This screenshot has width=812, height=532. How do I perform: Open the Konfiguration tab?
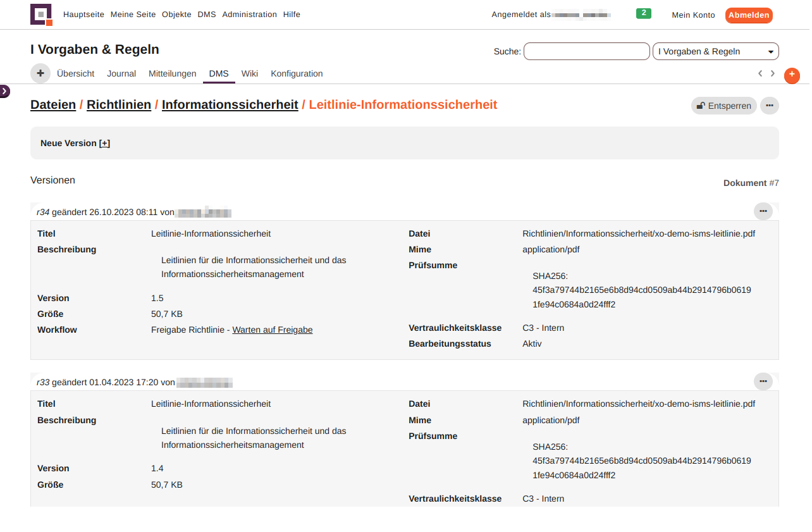297,73
